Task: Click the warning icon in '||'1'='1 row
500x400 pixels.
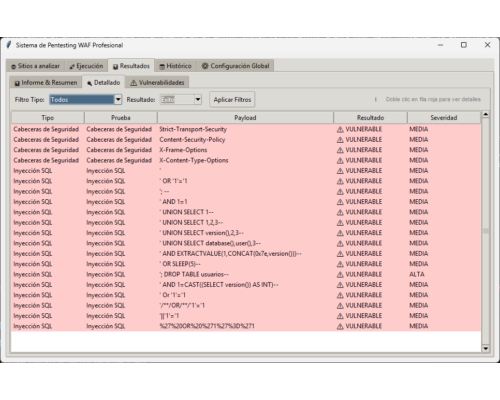Action: 340,316
